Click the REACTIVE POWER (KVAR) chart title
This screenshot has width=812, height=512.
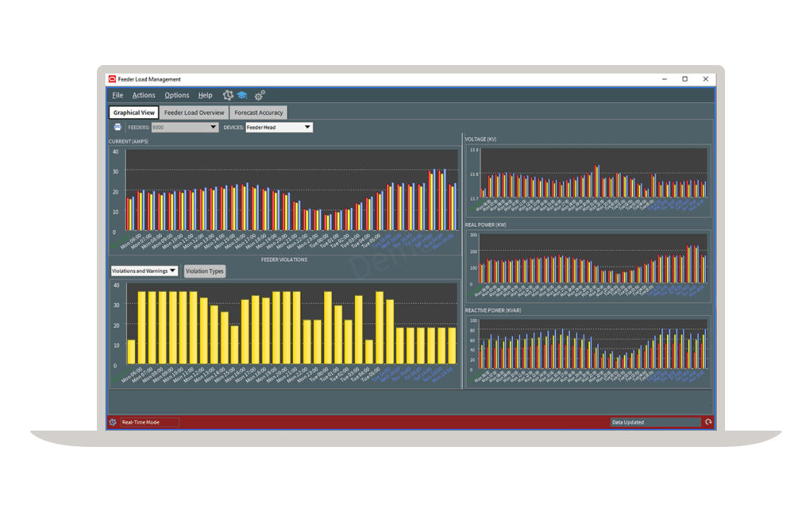493,310
